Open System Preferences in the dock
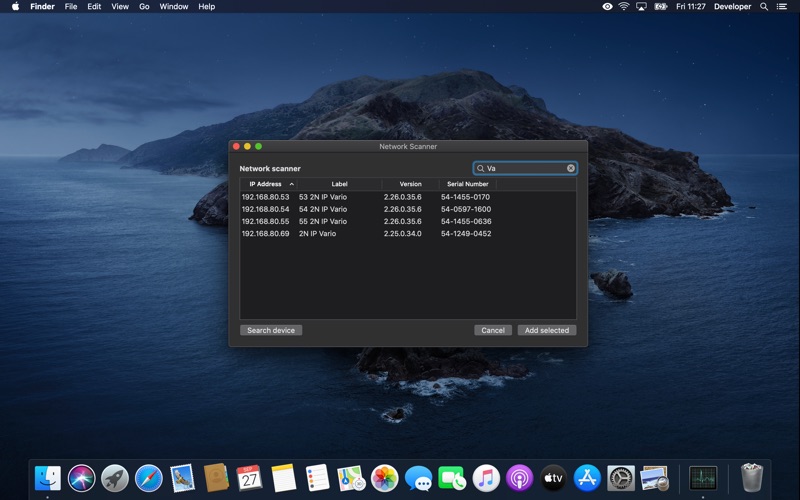 click(621, 478)
